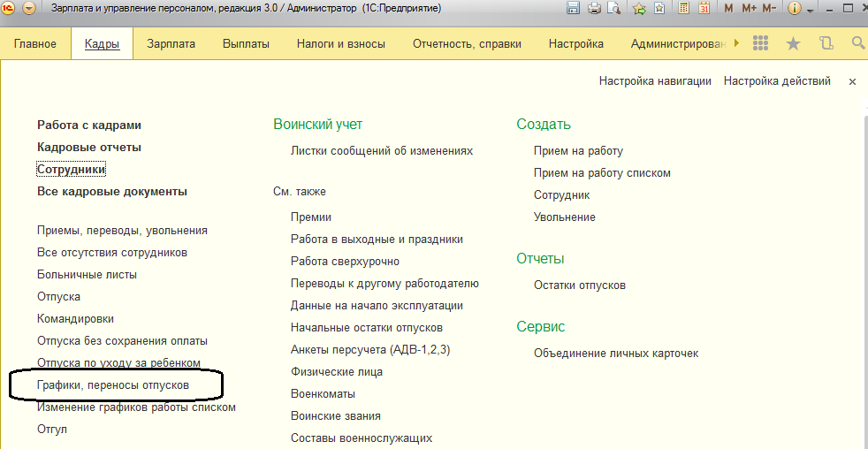Image resolution: width=868 pixels, height=449 pixels.
Task: Open main menu dropdown next to 1C logo
Action: pyautogui.click(x=29, y=9)
